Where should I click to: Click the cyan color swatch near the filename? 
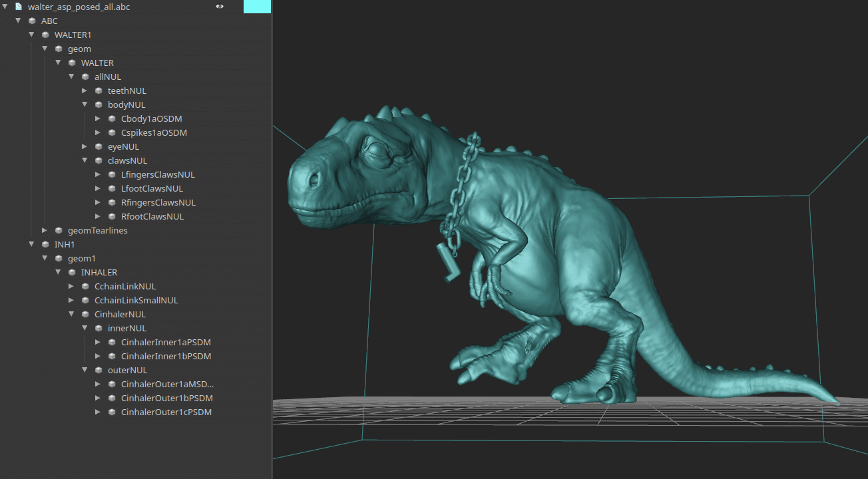point(257,7)
